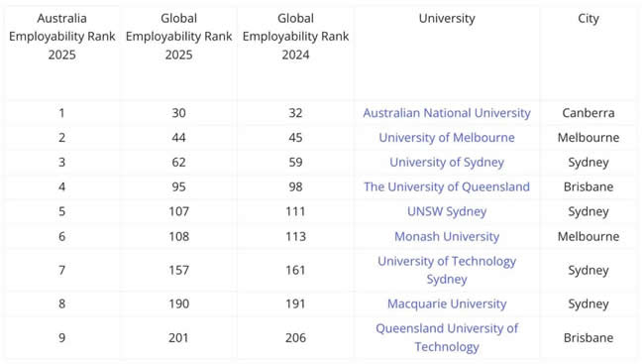
Task: Open the Australian National University link
Action: coord(447,113)
